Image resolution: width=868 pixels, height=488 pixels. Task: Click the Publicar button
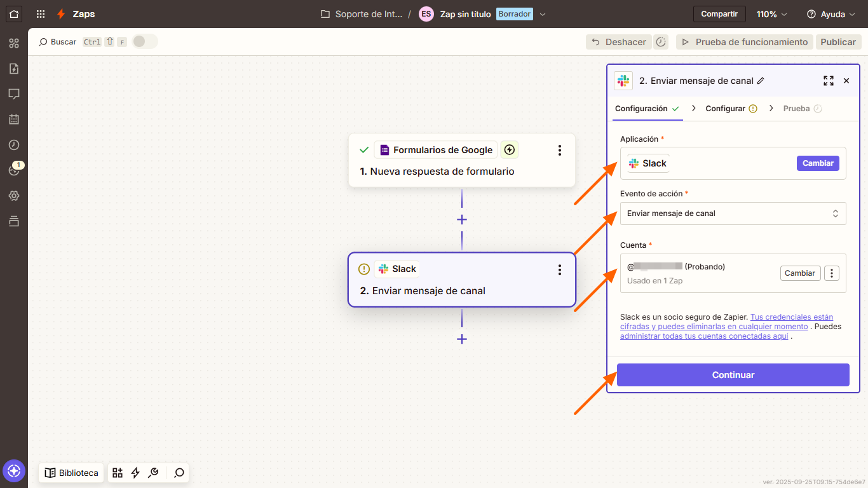[838, 41]
